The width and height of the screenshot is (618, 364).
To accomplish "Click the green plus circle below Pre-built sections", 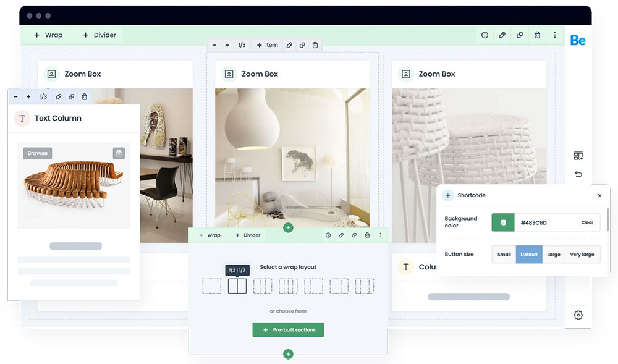I will pyautogui.click(x=288, y=354).
